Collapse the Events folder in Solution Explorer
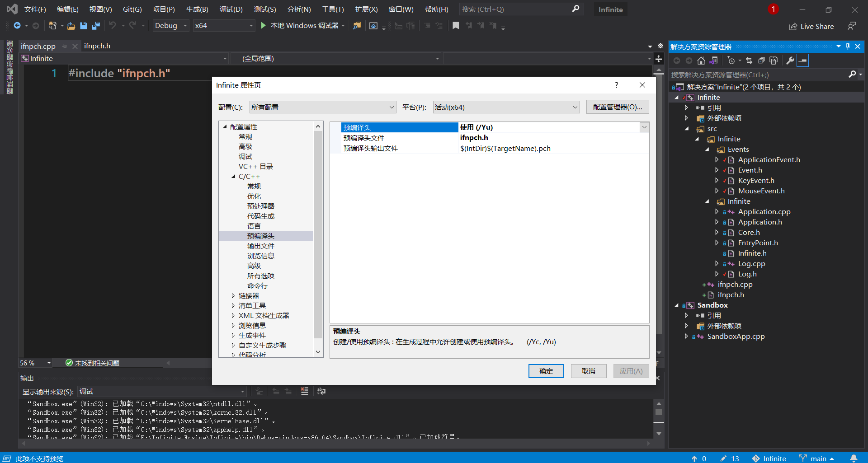Screen dimensions: 868x463 click(707, 150)
